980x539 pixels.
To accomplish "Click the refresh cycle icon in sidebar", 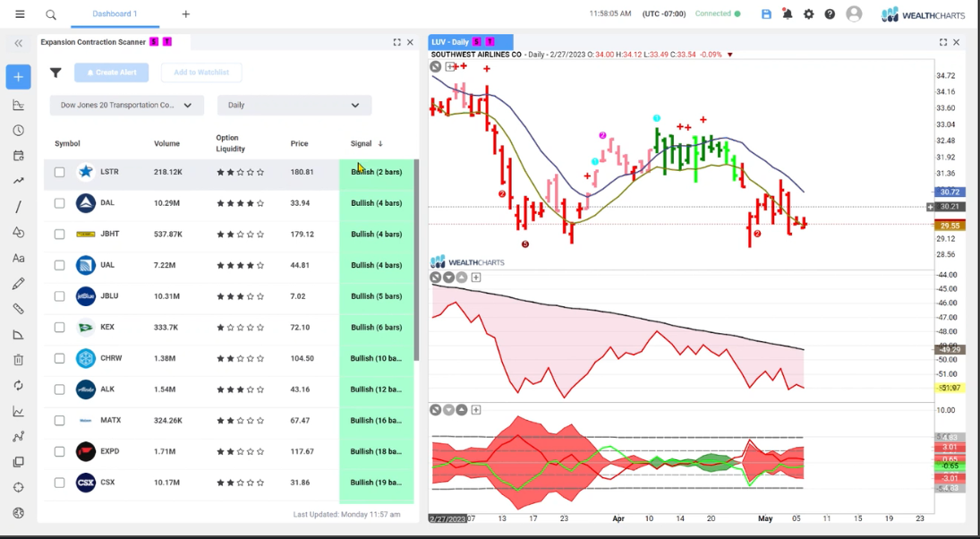I will 18,385.
